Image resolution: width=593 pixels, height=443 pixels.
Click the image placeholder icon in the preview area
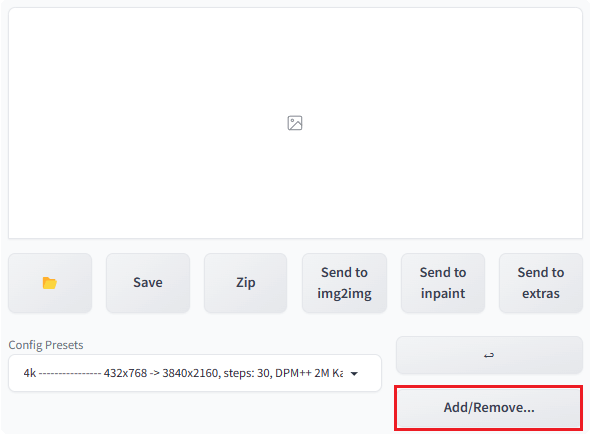tap(295, 123)
